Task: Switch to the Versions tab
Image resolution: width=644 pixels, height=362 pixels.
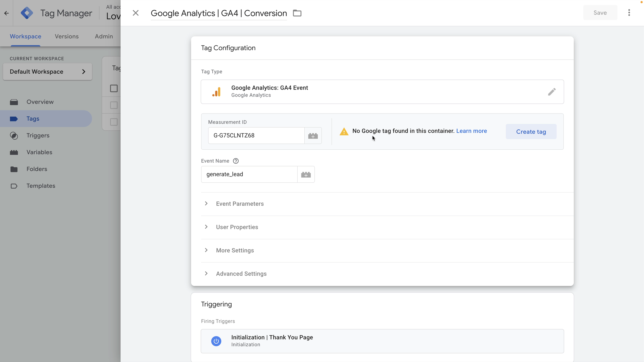Action: pos(66,36)
